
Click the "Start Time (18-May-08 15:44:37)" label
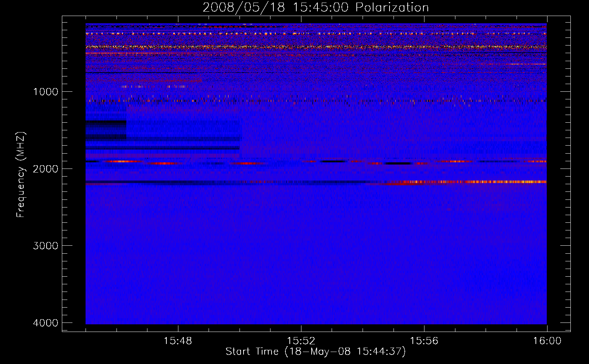[x=316, y=352]
